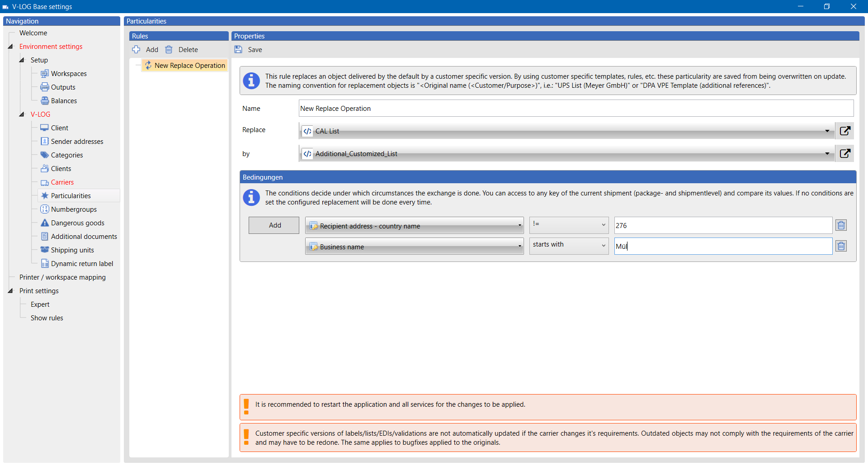Collapse the V-LOG tree node

pyautogui.click(x=22, y=114)
